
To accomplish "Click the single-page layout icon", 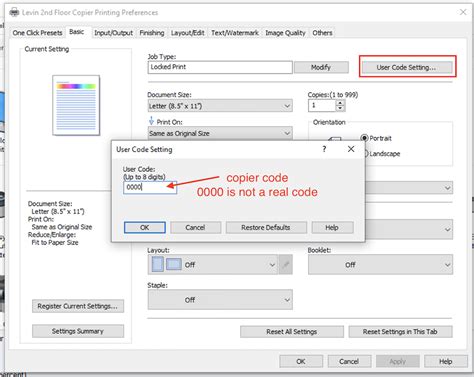I will click(158, 264).
